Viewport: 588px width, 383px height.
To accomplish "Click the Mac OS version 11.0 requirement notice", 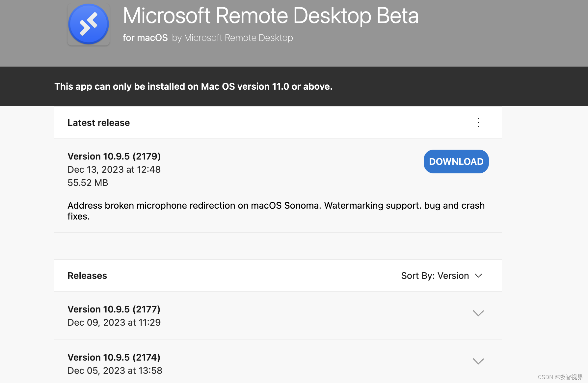I will tap(194, 86).
